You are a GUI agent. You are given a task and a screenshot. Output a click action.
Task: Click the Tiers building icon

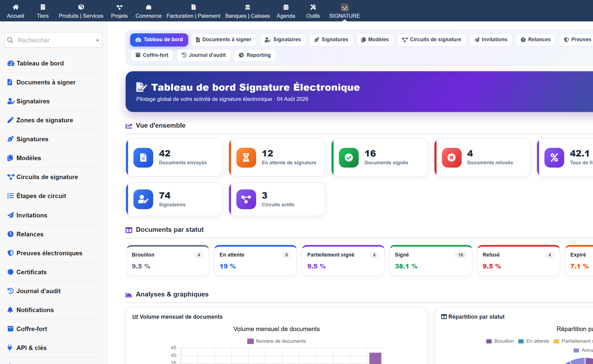click(x=43, y=7)
